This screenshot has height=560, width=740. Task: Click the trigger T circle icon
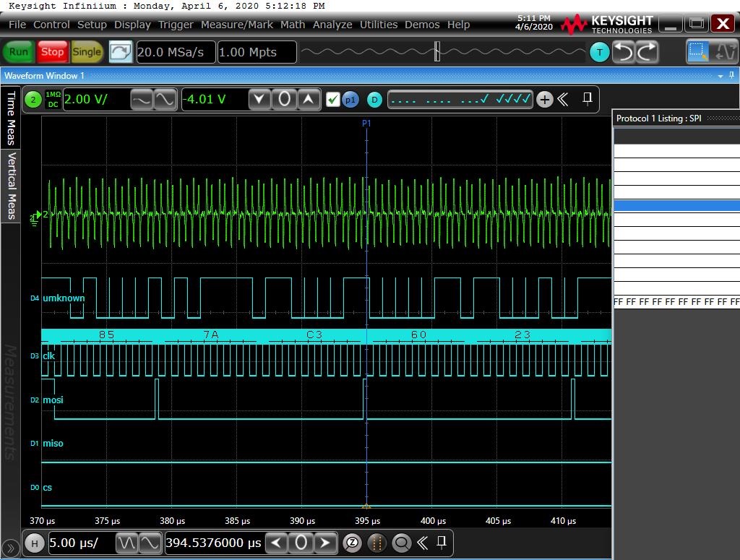point(599,52)
